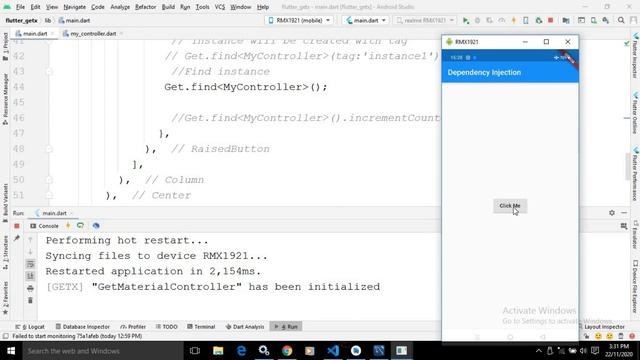
Task: Open Task View on taskbar
Action: click(195, 351)
